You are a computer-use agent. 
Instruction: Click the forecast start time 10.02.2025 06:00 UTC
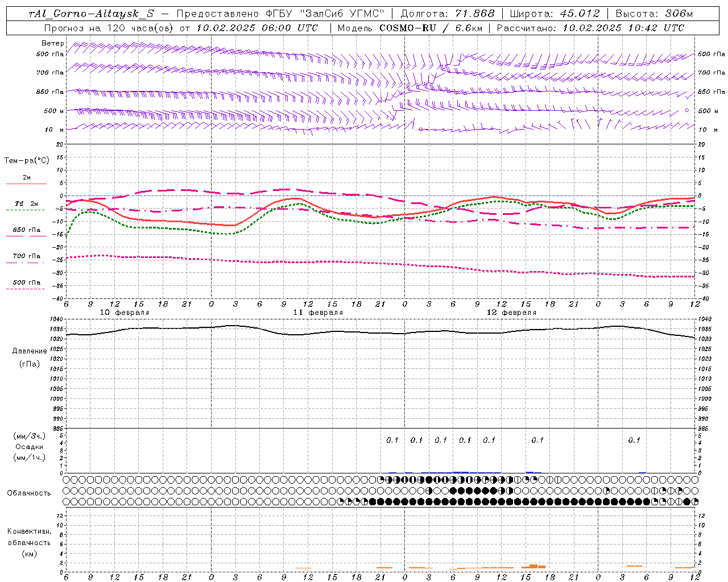(x=257, y=28)
